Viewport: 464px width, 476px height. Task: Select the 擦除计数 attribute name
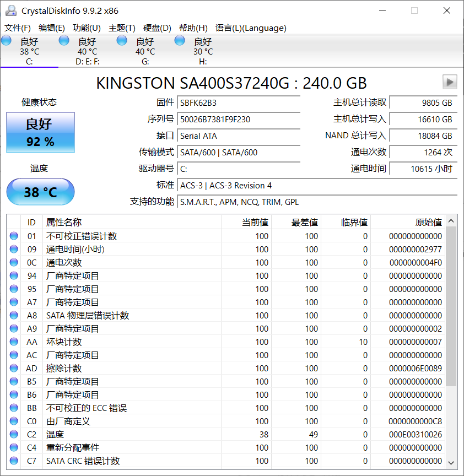64,368
